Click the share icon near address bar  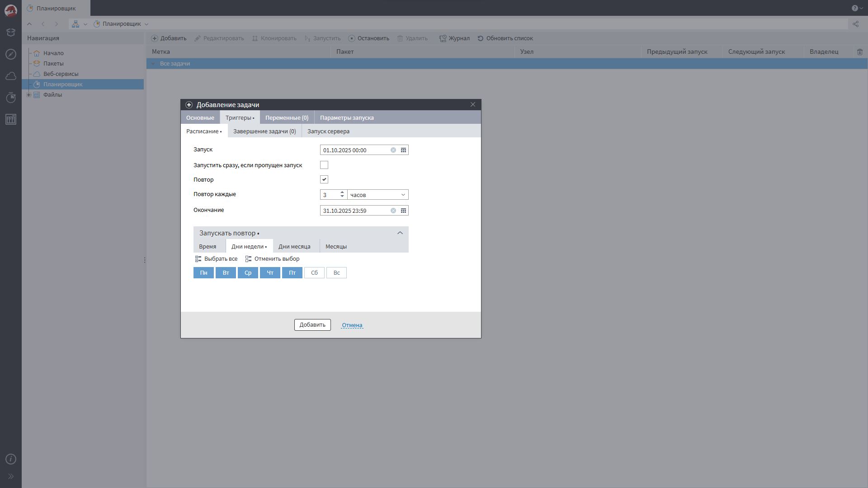pos(855,24)
